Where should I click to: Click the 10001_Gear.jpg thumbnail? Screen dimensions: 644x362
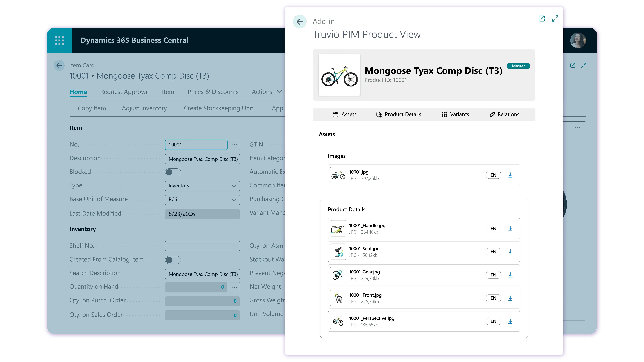pos(338,275)
